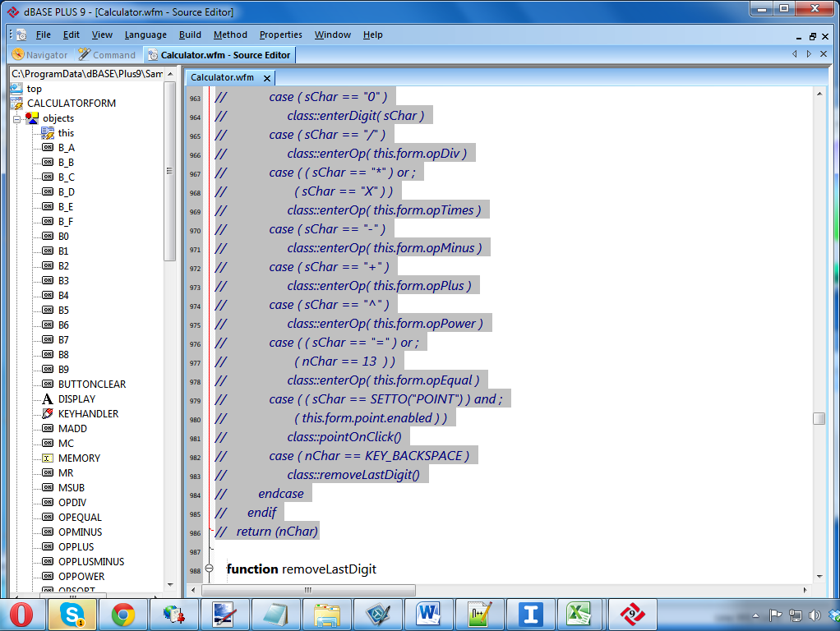Select OPPLUSMINUS in the object tree
This screenshot has width=840, height=631.
point(91,562)
